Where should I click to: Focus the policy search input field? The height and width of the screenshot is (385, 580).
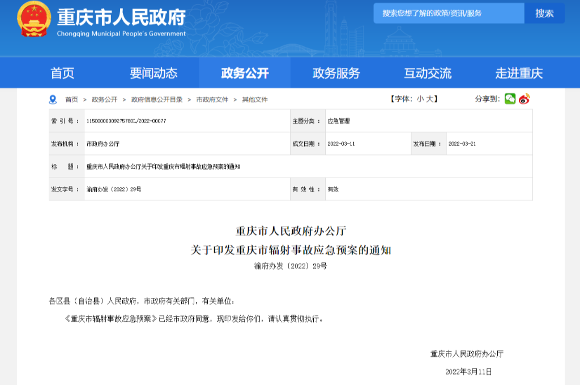point(449,13)
